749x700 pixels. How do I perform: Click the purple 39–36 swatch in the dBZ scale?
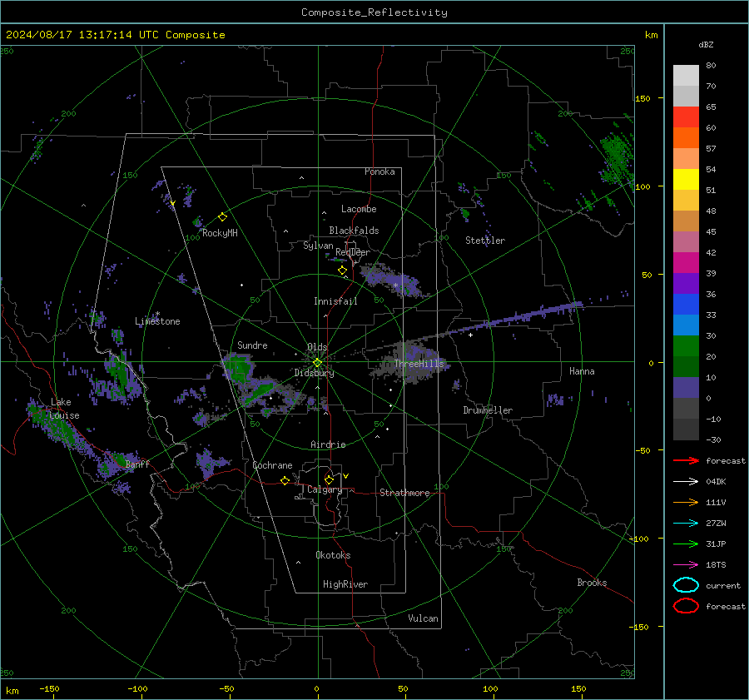[x=686, y=283]
